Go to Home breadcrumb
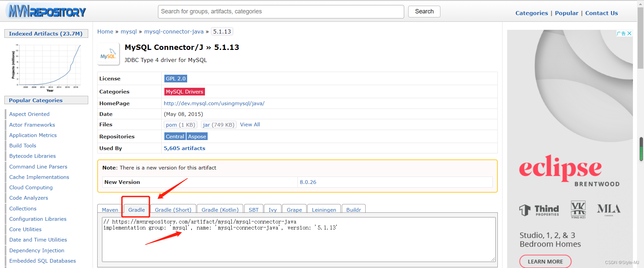 105,31
